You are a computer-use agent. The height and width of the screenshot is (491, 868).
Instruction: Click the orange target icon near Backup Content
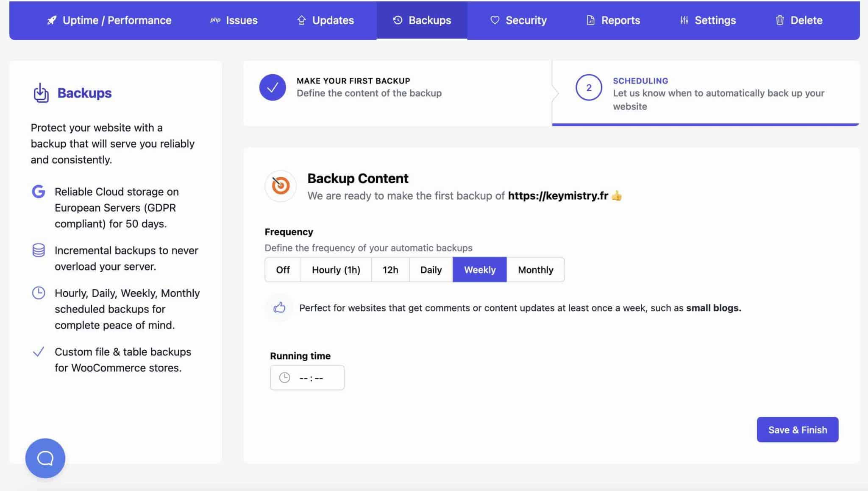tap(280, 185)
